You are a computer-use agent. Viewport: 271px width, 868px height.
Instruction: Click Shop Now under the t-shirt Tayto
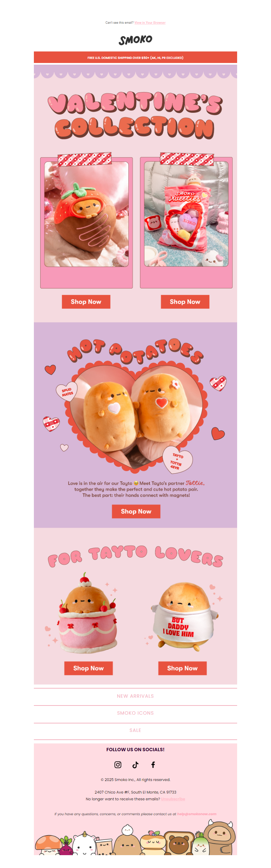(182, 668)
